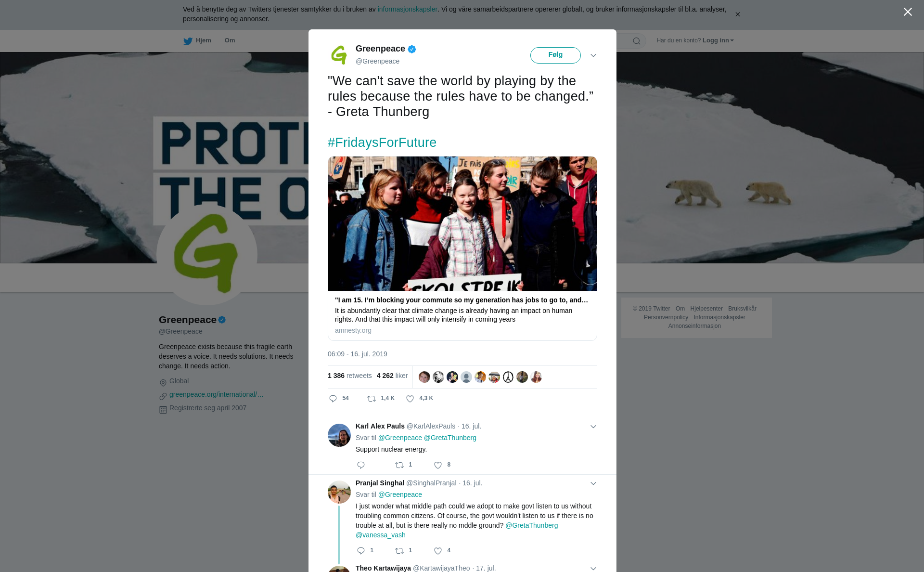Viewport: 924px width, 572px height.
Task: Dismiss the cookie notice banner
Action: tap(737, 14)
